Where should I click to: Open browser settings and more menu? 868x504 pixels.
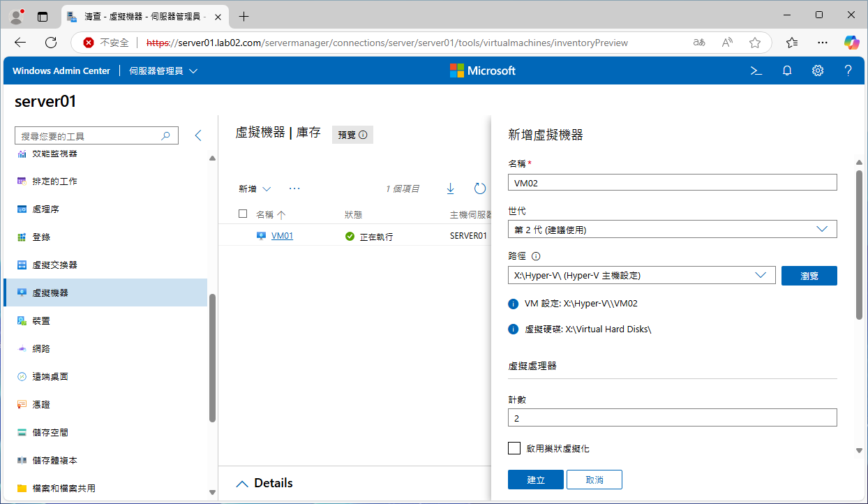(823, 43)
